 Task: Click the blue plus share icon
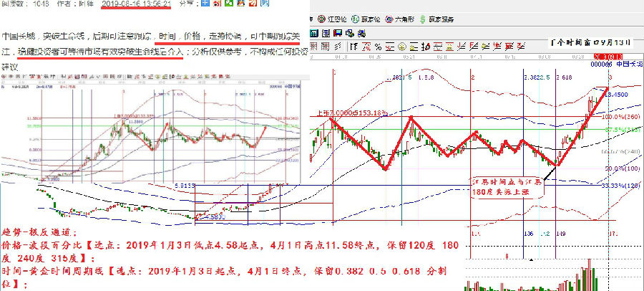[205, 4]
